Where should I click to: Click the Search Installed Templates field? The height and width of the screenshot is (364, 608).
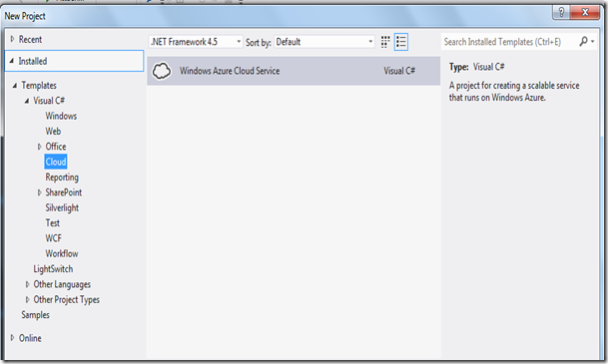click(509, 42)
